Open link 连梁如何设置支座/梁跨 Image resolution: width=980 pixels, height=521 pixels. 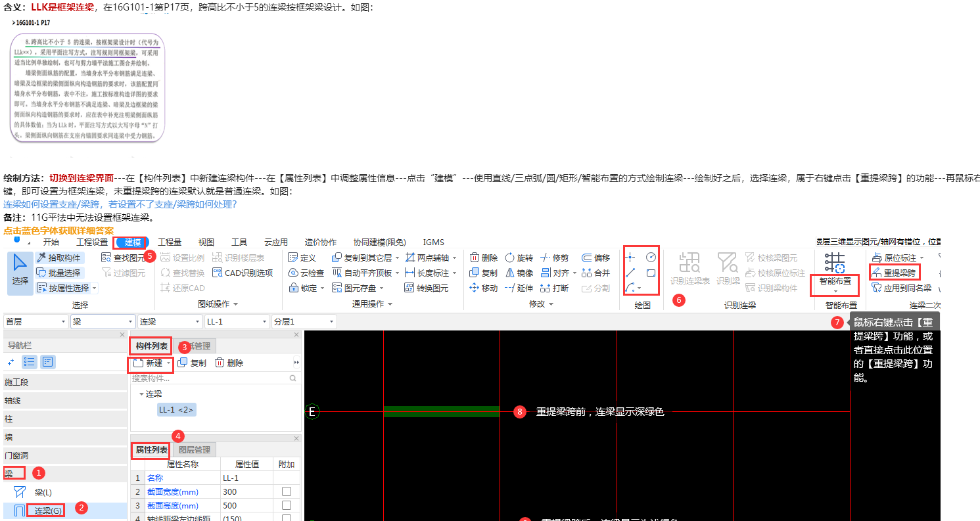(x=120, y=204)
